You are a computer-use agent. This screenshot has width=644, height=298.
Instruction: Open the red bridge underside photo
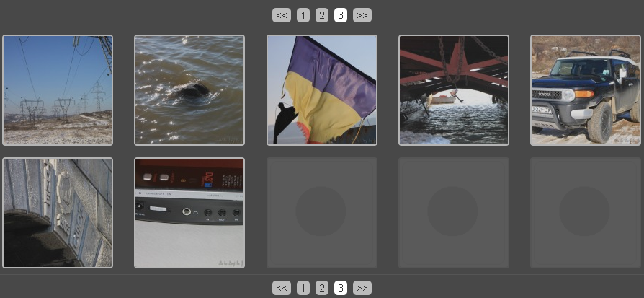pos(454,90)
